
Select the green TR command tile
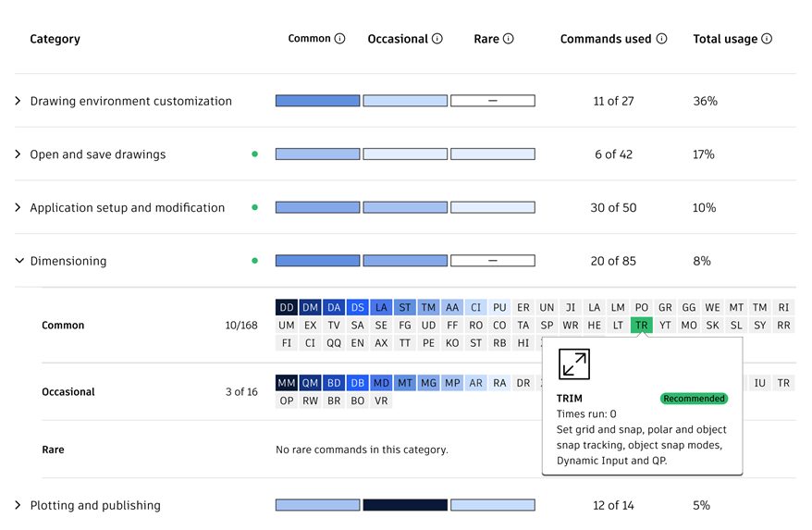(642, 326)
